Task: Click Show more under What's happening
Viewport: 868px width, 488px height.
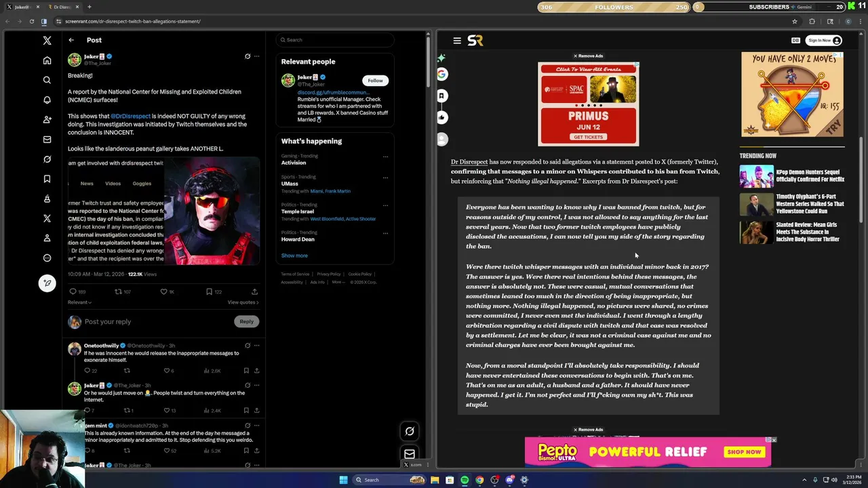Action: [294, 256]
